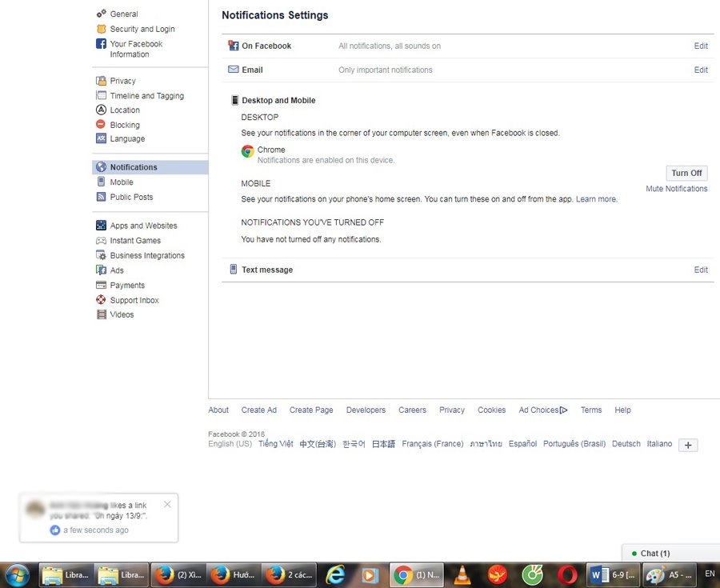
Task: Click the Learn more link
Action: [596, 199]
